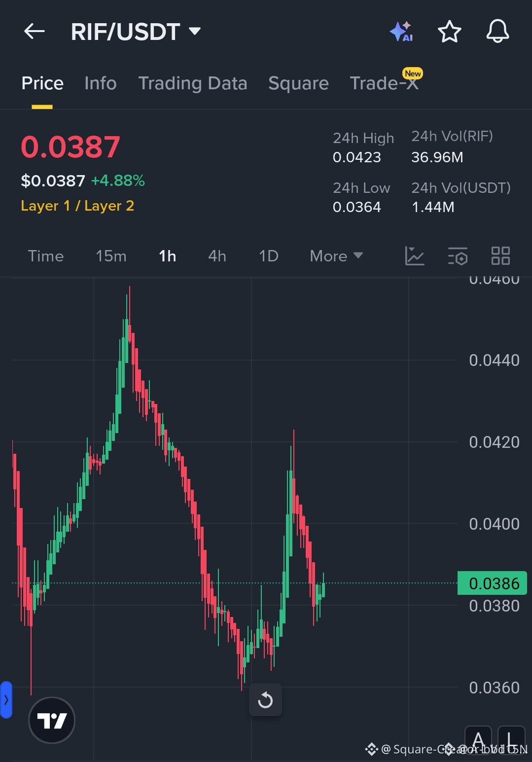This screenshot has width=532, height=762.
Task: Tap the 0.0400 price axis label
Action: [494, 524]
